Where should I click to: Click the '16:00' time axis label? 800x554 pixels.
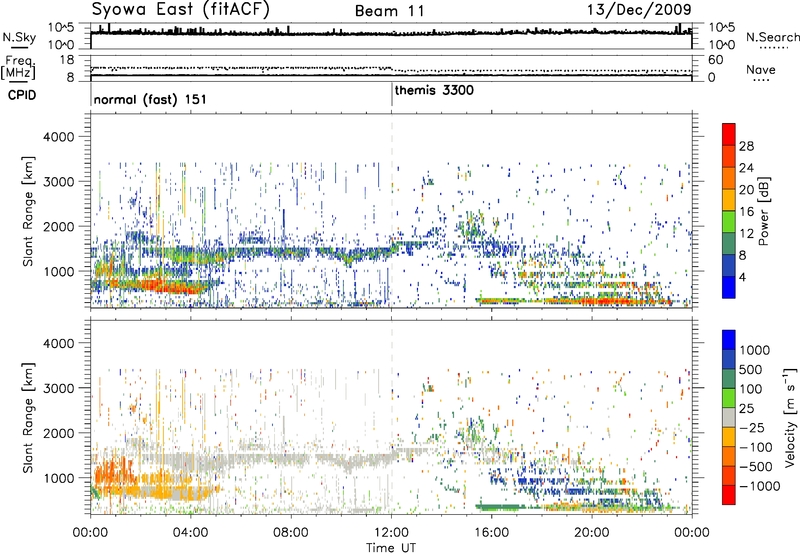click(491, 533)
